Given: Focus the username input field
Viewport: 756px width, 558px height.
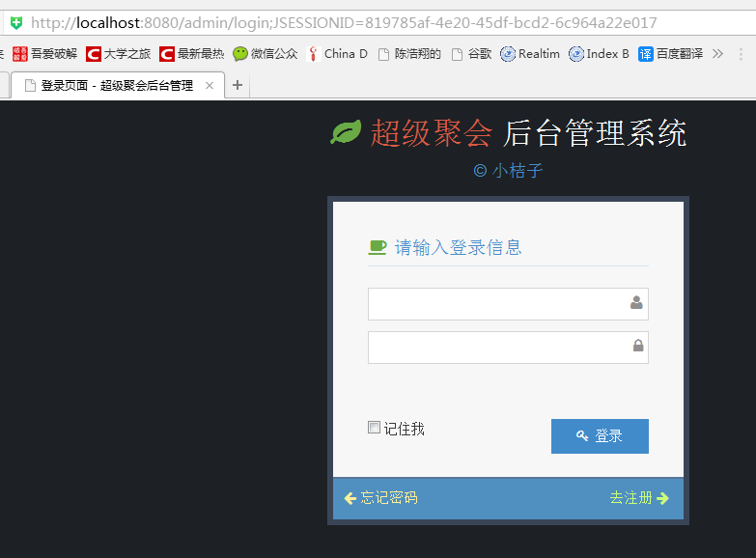Looking at the screenshot, I should tap(508, 304).
